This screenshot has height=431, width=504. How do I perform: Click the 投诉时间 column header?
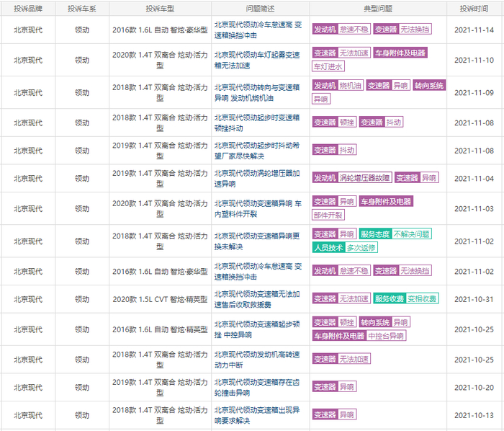point(474,9)
